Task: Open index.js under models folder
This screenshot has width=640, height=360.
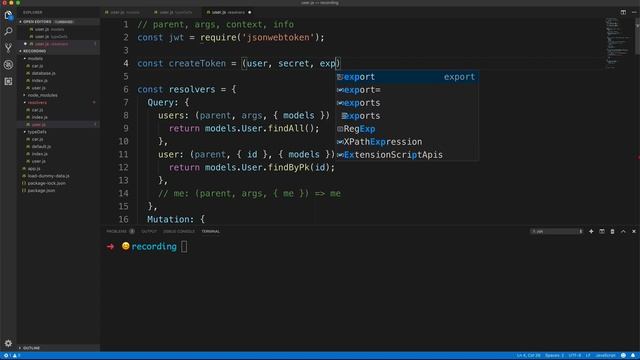Action: pos(40,80)
